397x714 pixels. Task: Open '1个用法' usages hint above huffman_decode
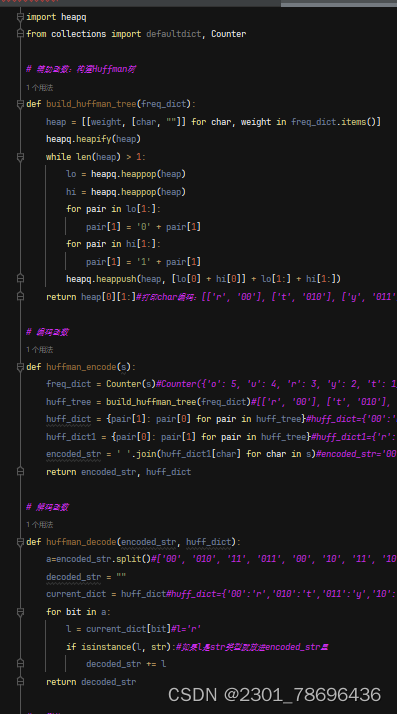click(40, 525)
